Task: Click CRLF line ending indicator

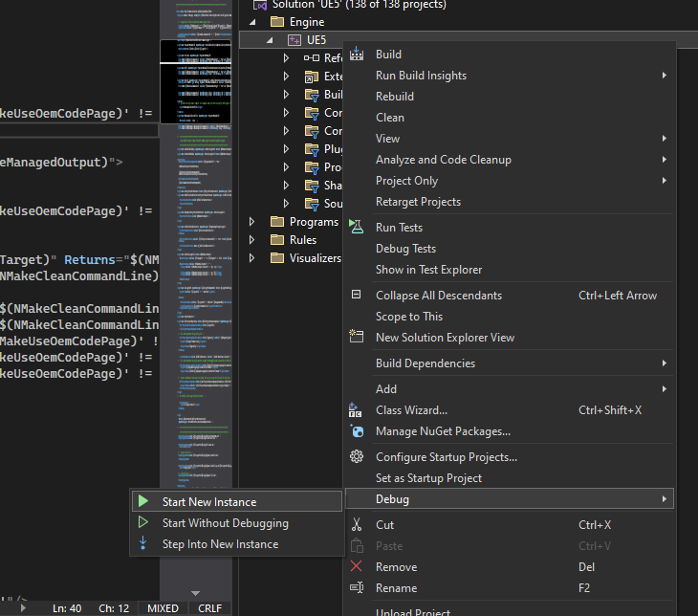Action: (209, 608)
